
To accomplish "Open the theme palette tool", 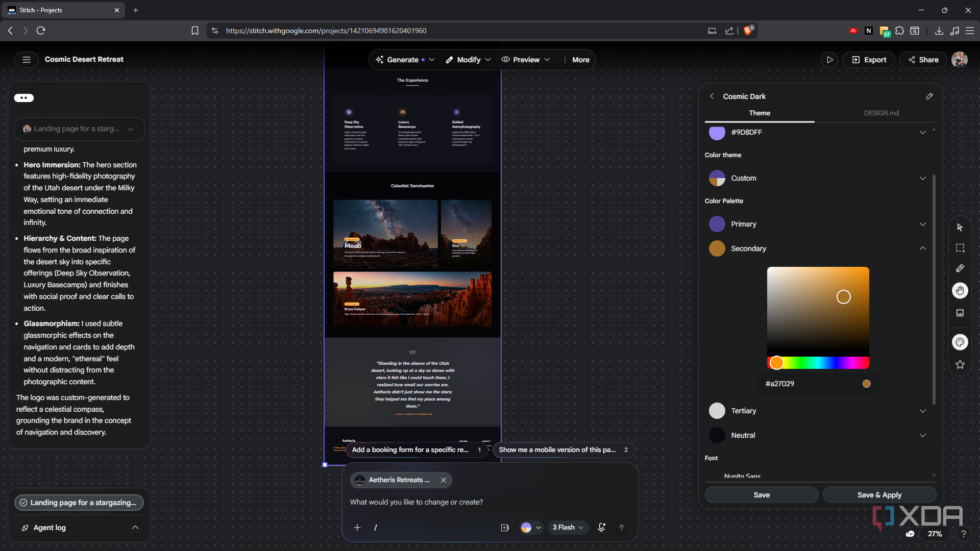I will click(960, 342).
